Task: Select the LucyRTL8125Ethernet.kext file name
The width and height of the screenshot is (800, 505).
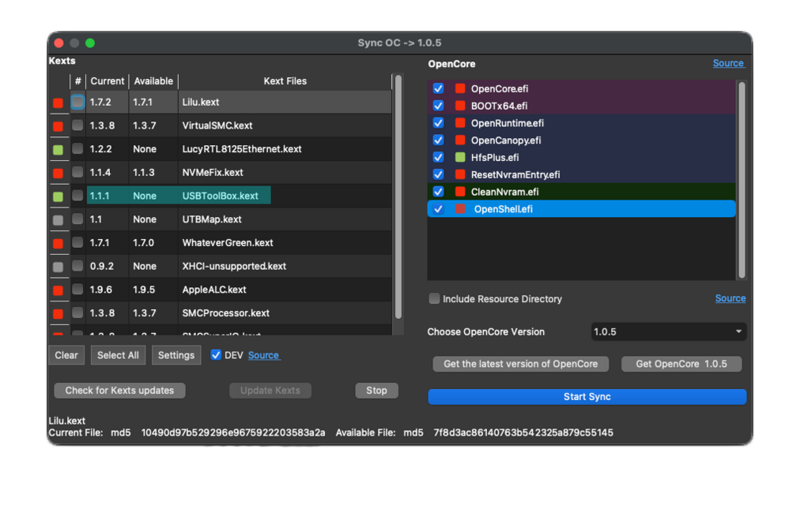Action: (x=242, y=149)
